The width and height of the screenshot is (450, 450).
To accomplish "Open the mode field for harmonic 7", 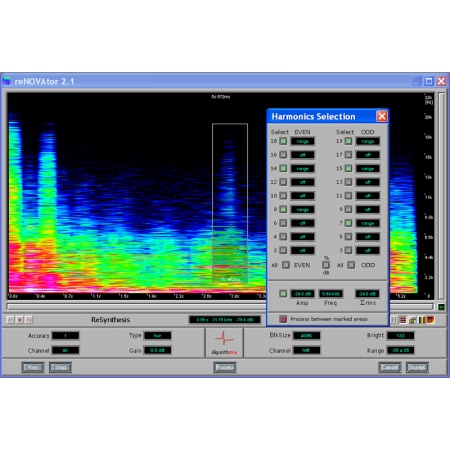I will (368, 223).
